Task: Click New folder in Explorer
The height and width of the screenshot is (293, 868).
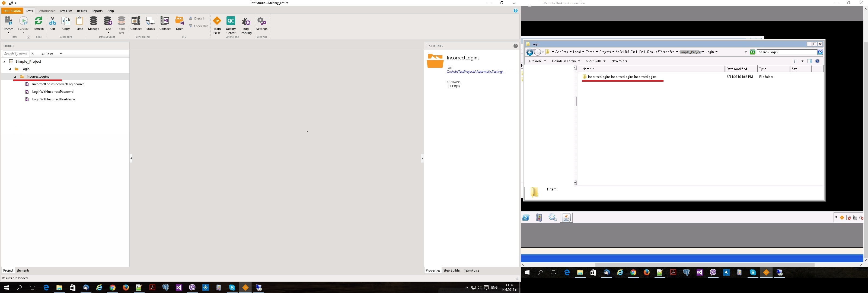Action: pyautogui.click(x=619, y=61)
